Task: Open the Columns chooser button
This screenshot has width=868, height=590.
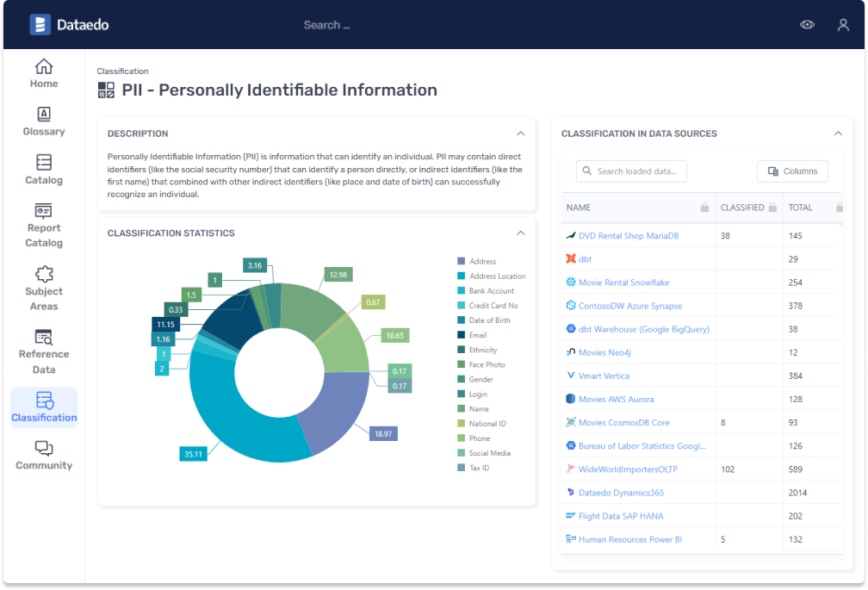Action: click(x=792, y=171)
